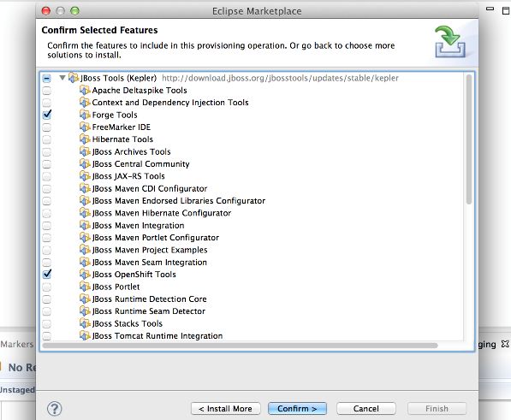The width and height of the screenshot is (511, 420).
Task: Click the download.jboss.org update site URL
Action: (280, 78)
